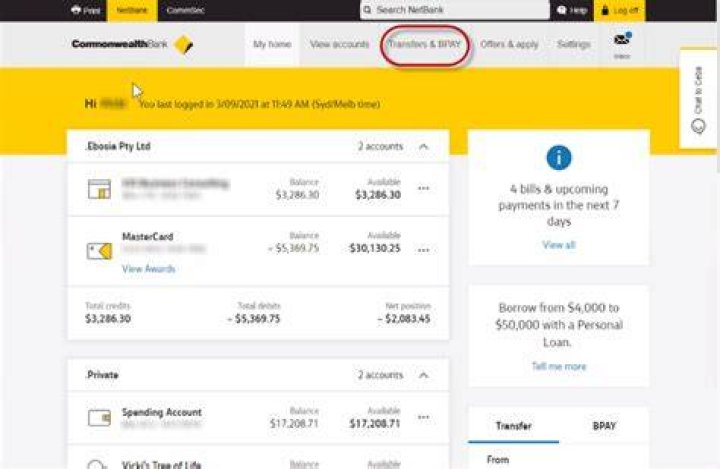Open the Transfers & BPAY menu
This screenshot has height=469, width=720.
pos(424,44)
